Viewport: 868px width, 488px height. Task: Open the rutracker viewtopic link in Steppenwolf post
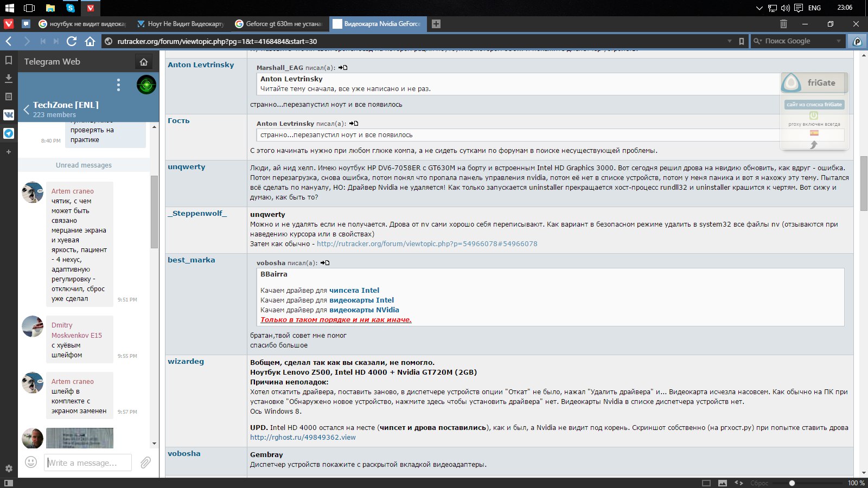[x=427, y=244]
